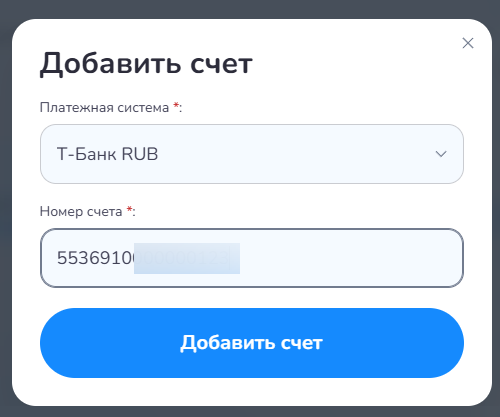The width and height of the screenshot is (500, 417).
Task: Click the red asterisk beside Платежная система
Action: click(176, 106)
